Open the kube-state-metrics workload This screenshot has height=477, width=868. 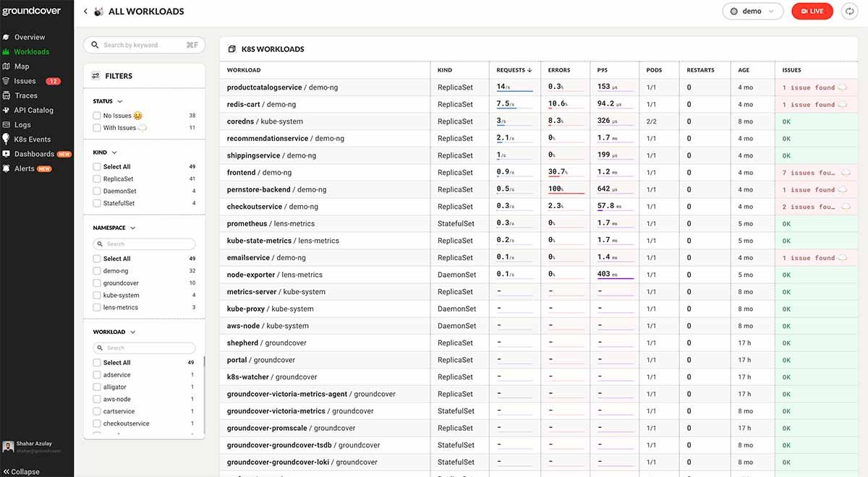tap(283, 241)
